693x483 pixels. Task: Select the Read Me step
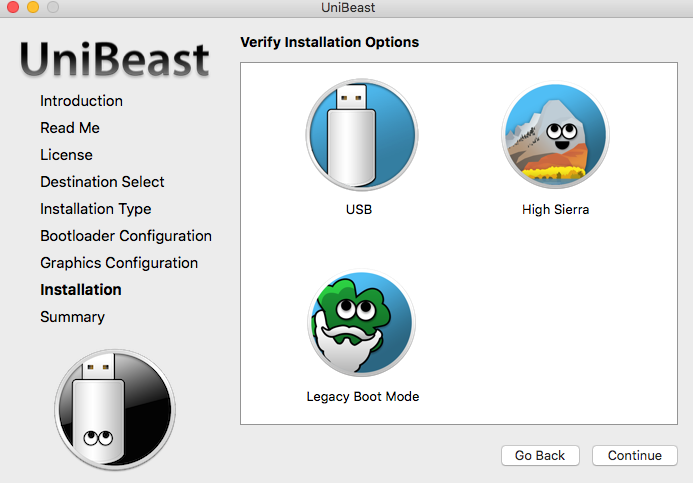coord(70,128)
